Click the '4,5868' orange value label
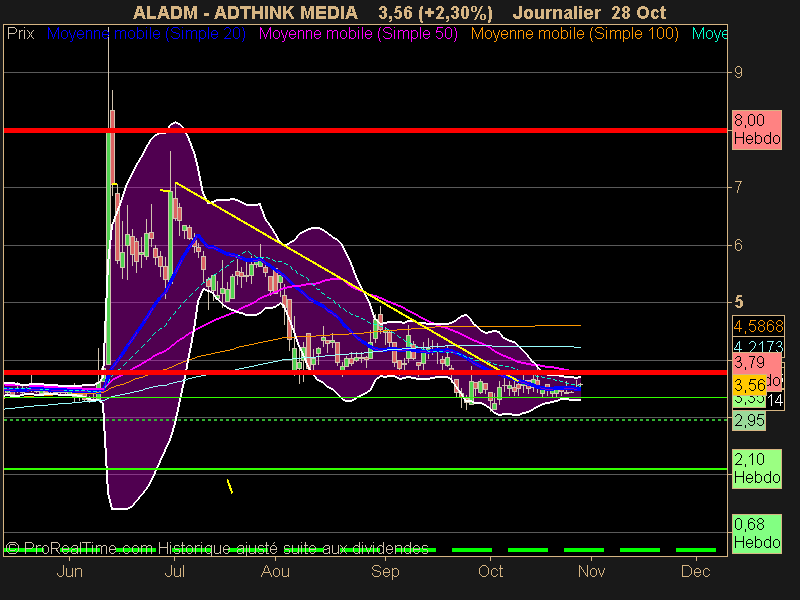 point(758,326)
